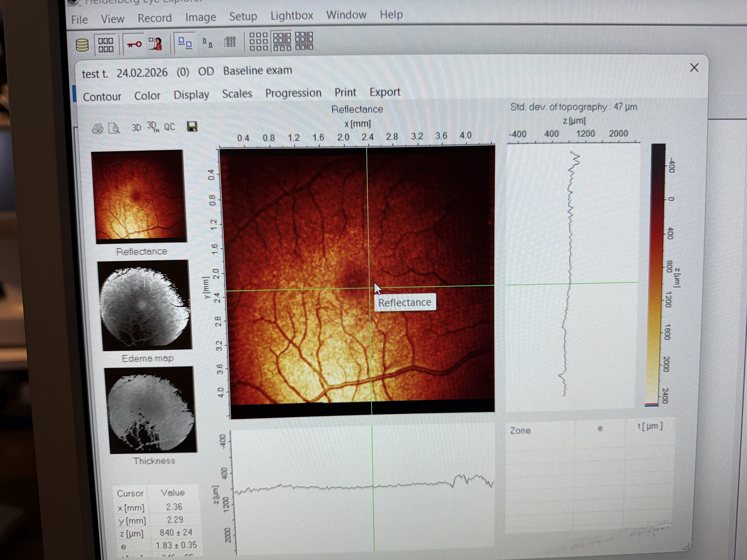
Task: Expand the Progression menu
Action: pos(293,93)
